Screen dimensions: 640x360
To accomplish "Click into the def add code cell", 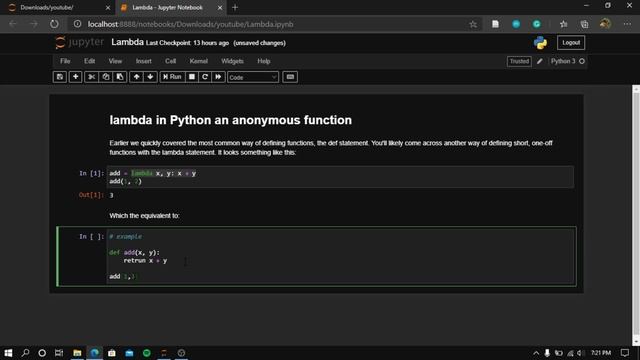I will 340,256.
